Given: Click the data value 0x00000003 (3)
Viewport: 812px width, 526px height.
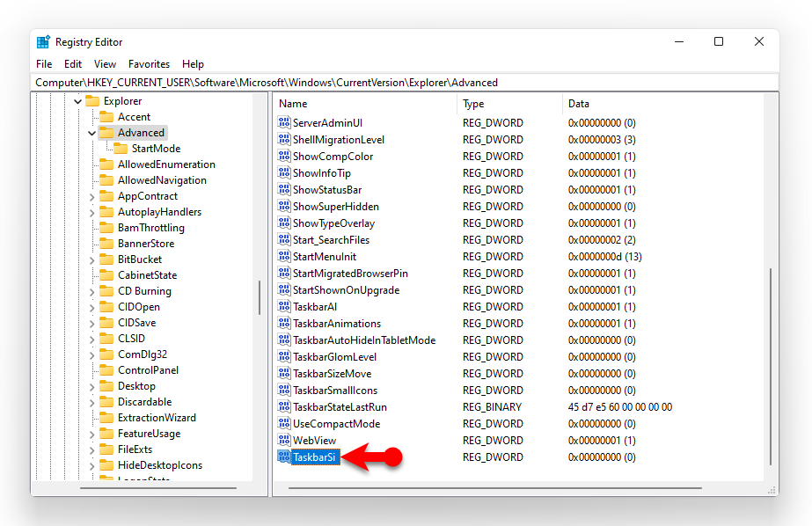Looking at the screenshot, I should 602,139.
